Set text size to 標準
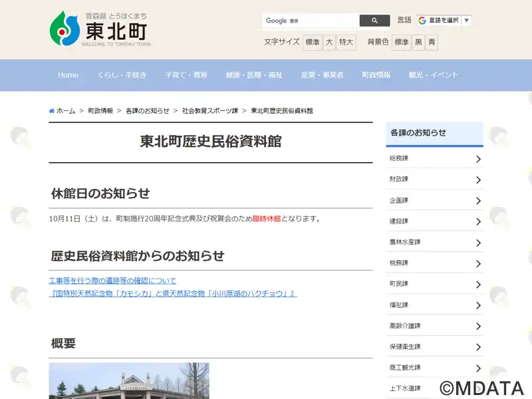This screenshot has width=532, height=399. click(312, 43)
